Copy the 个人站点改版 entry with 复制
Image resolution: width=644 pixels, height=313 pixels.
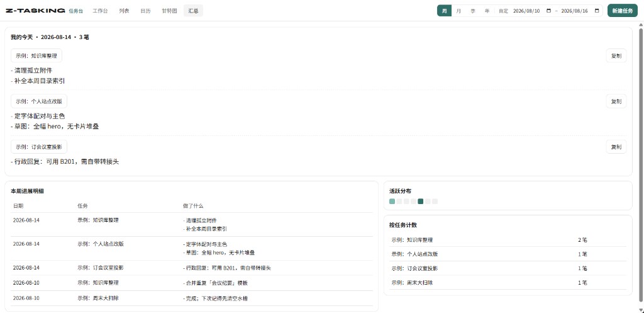[x=616, y=101]
